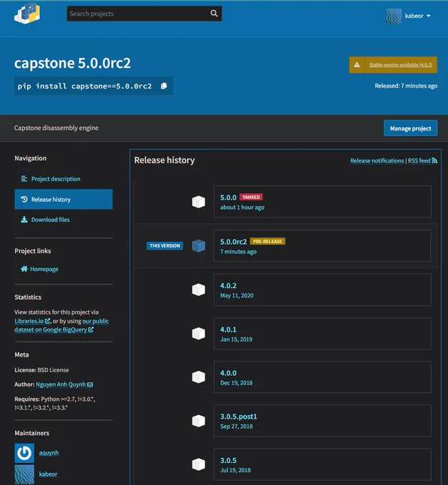Image resolution: width=448 pixels, height=485 pixels.
Task: Open release 4.0.1 entry
Action: [322, 334]
